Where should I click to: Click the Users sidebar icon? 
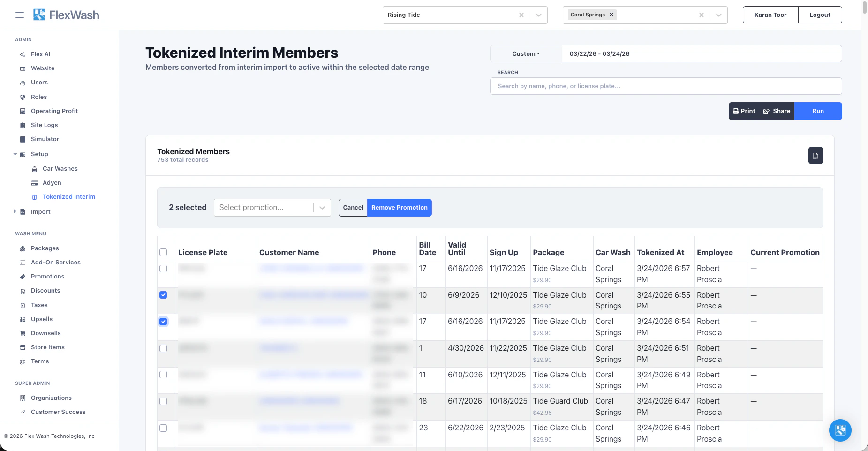23,83
